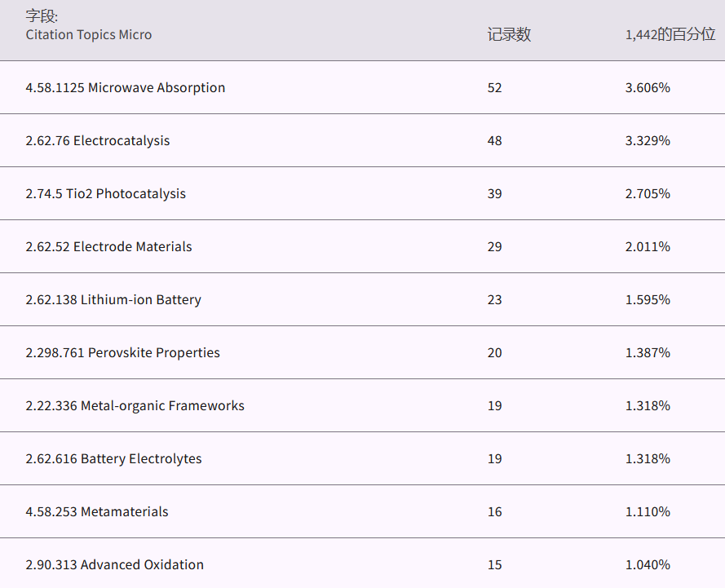Click record count 48 for Electrocatalysis

coord(494,140)
